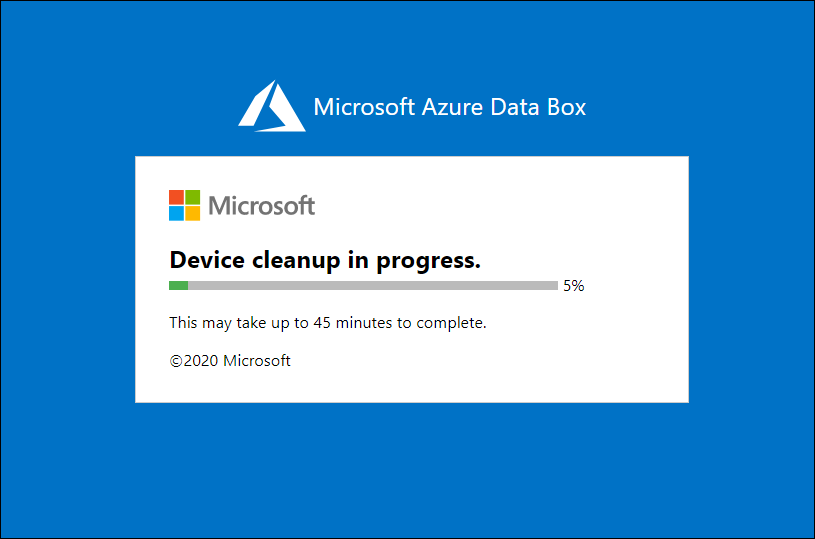Click the white Azure triangle logo
Image resolution: width=815 pixels, height=539 pixels.
(x=272, y=106)
